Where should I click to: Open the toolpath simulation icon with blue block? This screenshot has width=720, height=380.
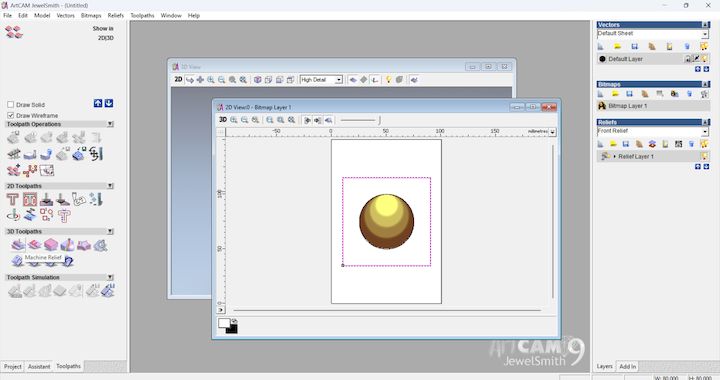pyautogui.click(x=108, y=291)
